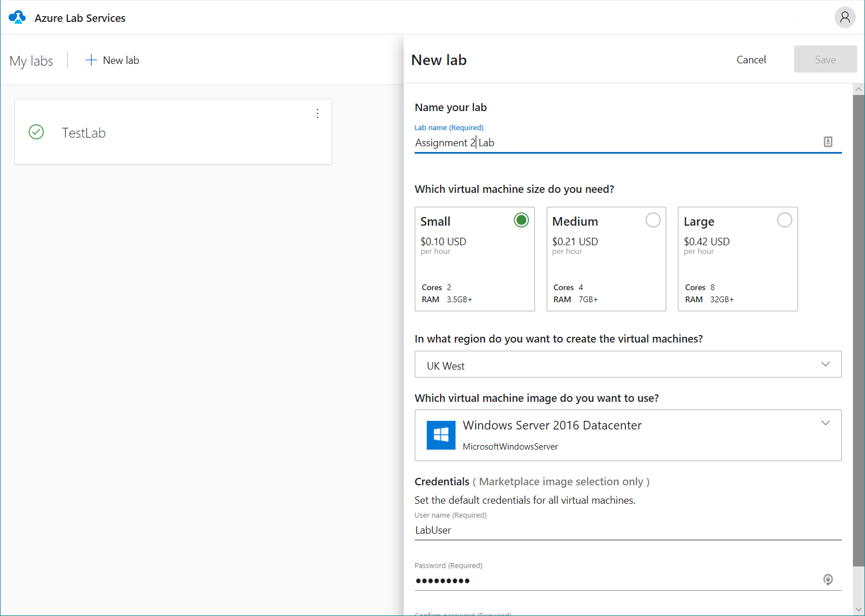The height and width of the screenshot is (616, 865).
Task: Click "Name your lab" heading
Action: 451,108
